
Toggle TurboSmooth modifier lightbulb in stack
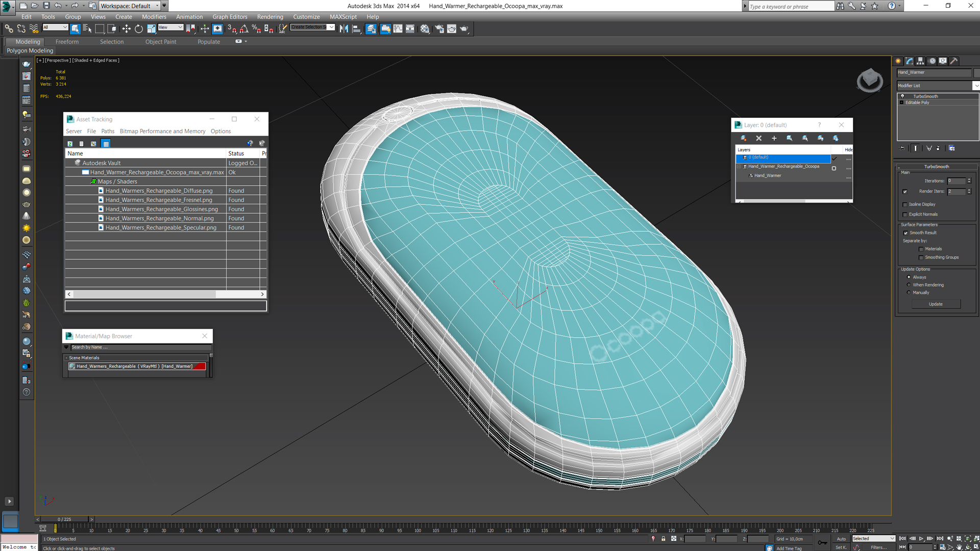[902, 96]
